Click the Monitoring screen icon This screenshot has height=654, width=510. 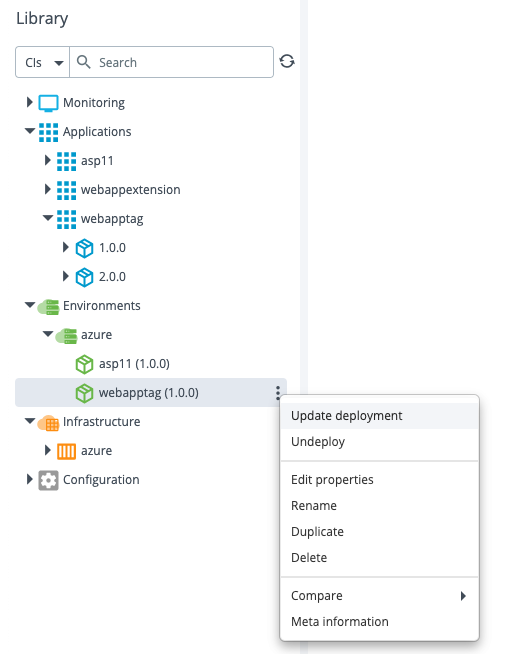coord(48,103)
